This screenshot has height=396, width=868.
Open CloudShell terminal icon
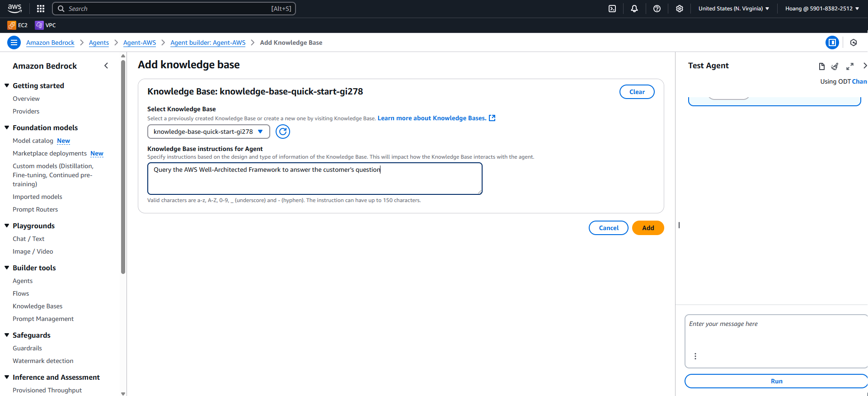[612, 9]
